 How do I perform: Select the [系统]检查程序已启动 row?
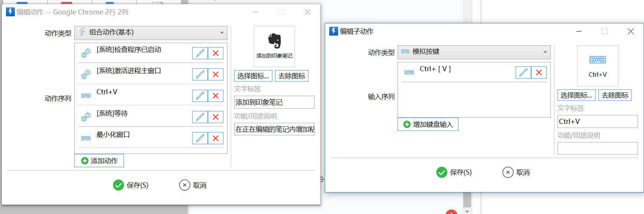click(x=151, y=53)
